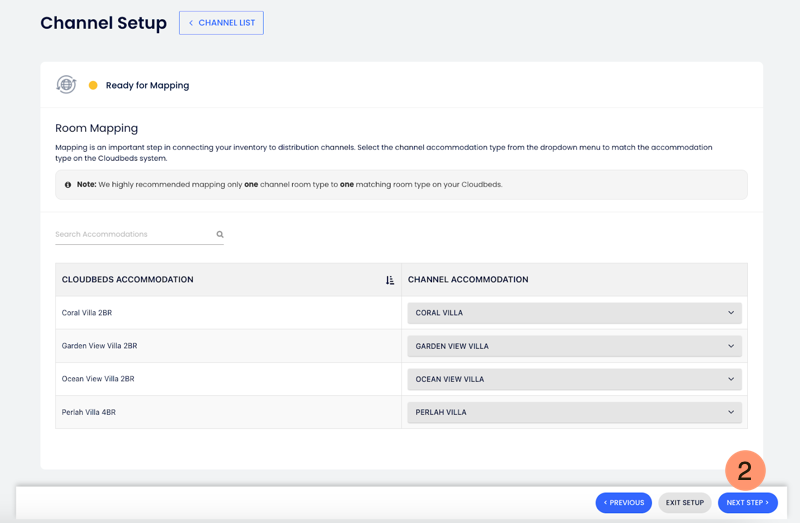
Task: Expand the Garden View Villa dropdown
Action: coord(574,346)
